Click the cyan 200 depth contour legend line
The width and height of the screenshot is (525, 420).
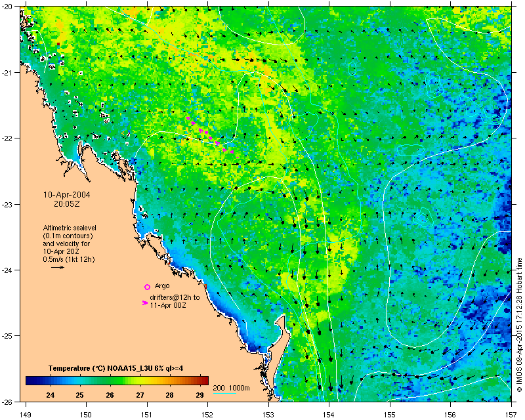224,393
